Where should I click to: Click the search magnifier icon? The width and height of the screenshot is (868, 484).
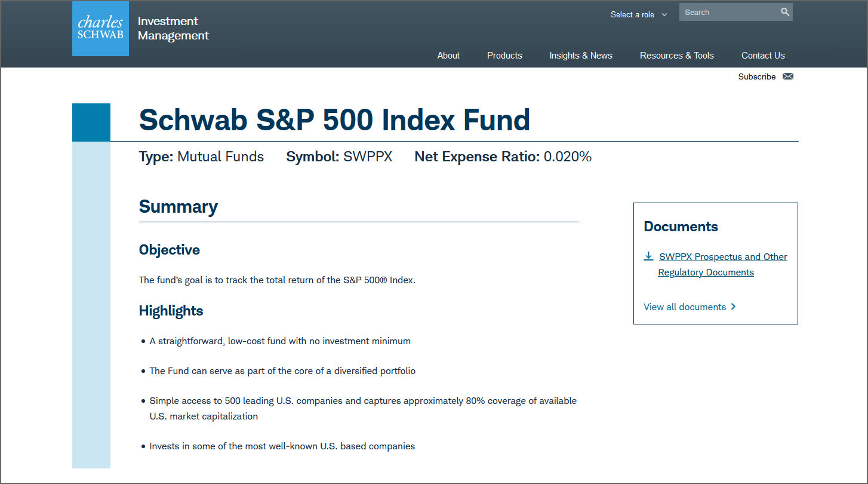[x=785, y=12]
